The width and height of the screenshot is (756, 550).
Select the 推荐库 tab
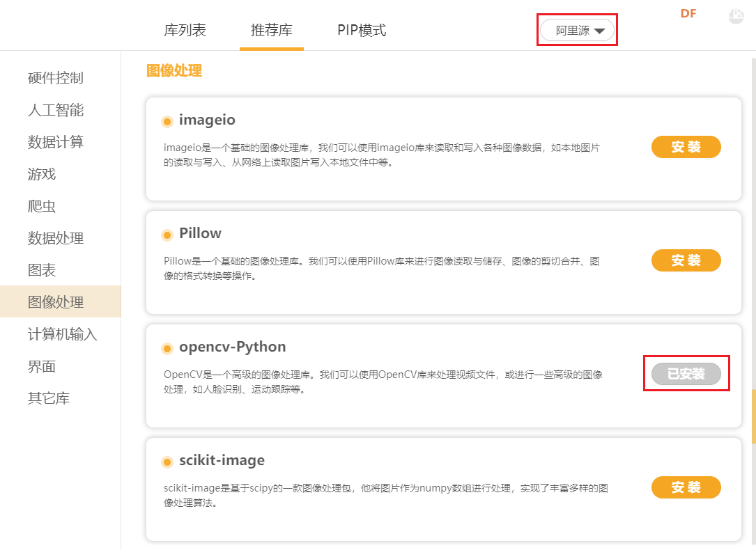(x=272, y=31)
